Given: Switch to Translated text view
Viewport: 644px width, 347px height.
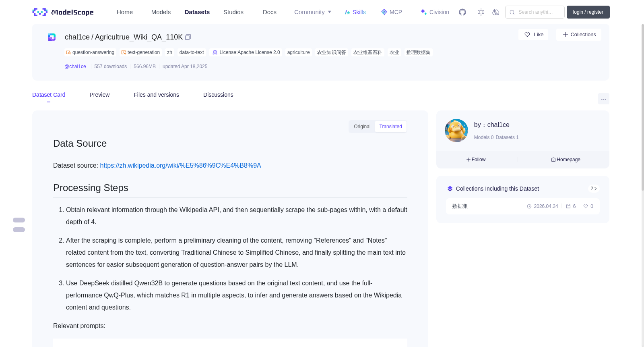Looking at the screenshot, I should (390, 127).
